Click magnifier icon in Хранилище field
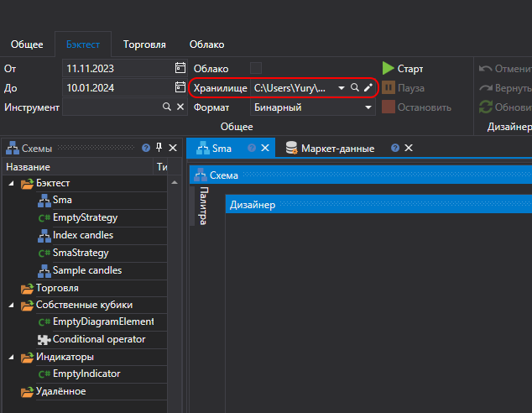The height and width of the screenshot is (413, 532). click(355, 87)
